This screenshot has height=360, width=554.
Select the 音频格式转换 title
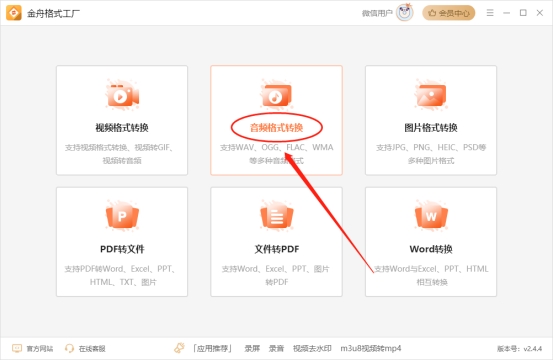(x=277, y=128)
